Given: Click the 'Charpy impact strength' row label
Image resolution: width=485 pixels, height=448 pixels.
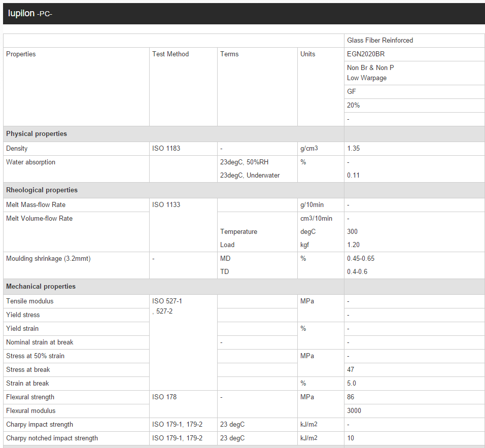Looking at the screenshot, I should [x=40, y=424].
